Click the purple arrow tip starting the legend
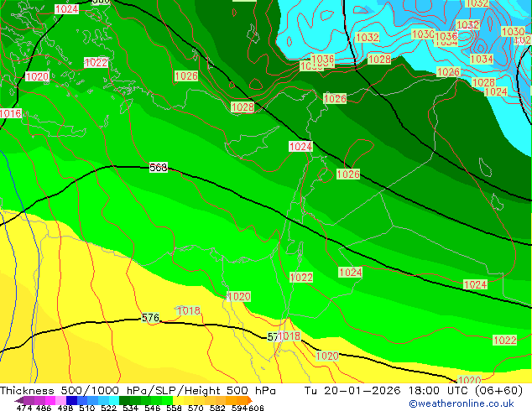 (18, 400)
